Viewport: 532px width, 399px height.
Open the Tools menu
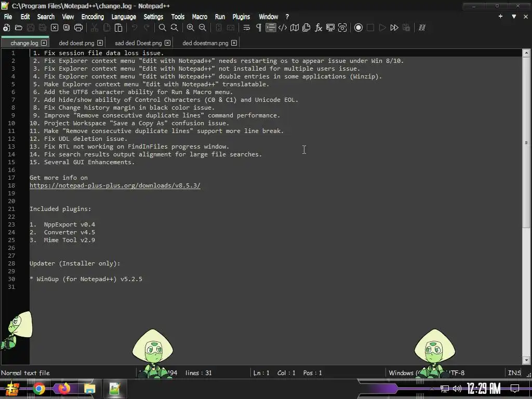pos(178,17)
